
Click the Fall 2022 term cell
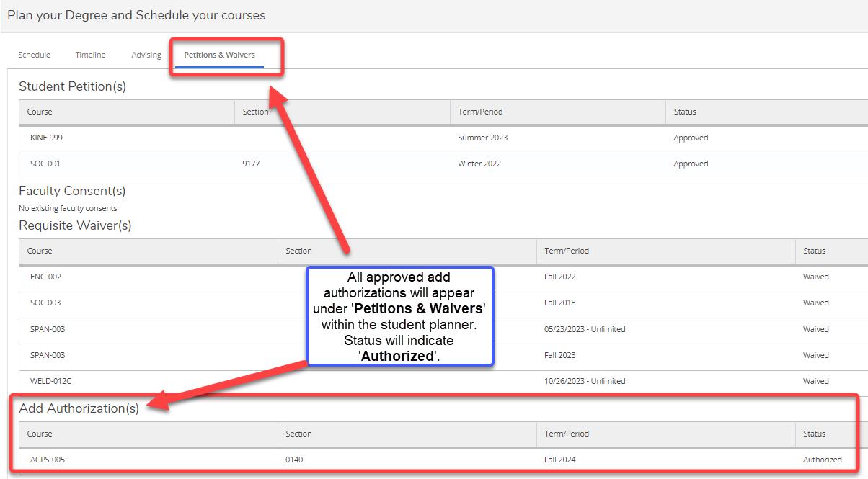coord(560,277)
